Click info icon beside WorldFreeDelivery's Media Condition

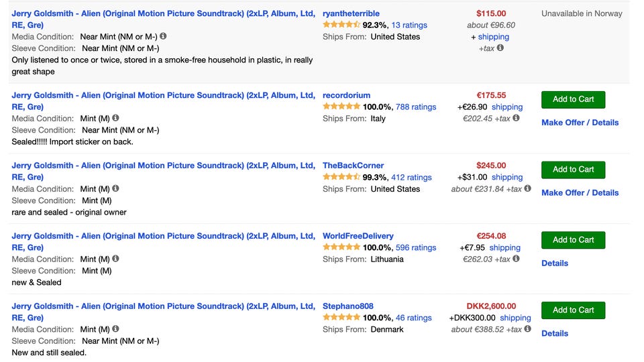point(115,259)
